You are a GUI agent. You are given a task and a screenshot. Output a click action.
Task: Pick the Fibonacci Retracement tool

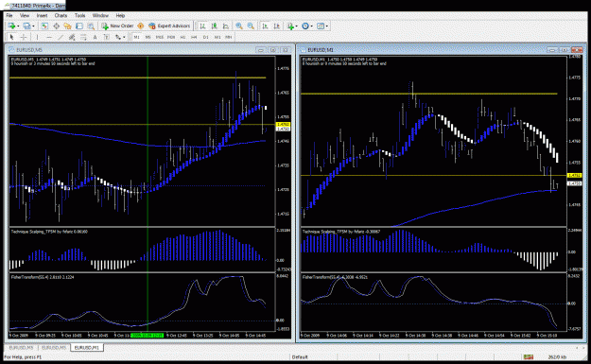point(83,37)
